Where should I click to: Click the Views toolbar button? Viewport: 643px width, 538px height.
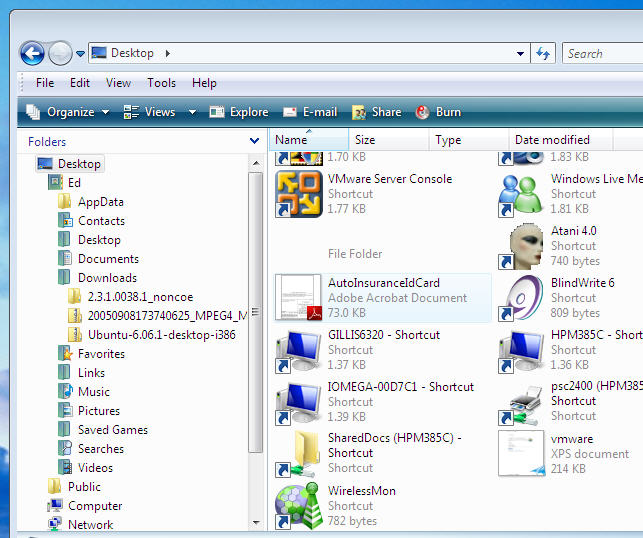(150, 112)
